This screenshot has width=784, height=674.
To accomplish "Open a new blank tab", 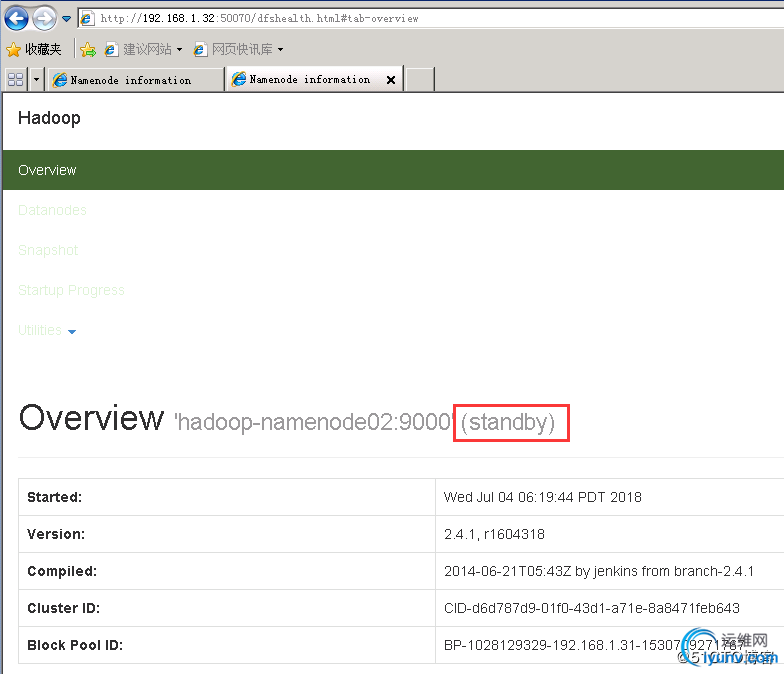I will [420, 80].
